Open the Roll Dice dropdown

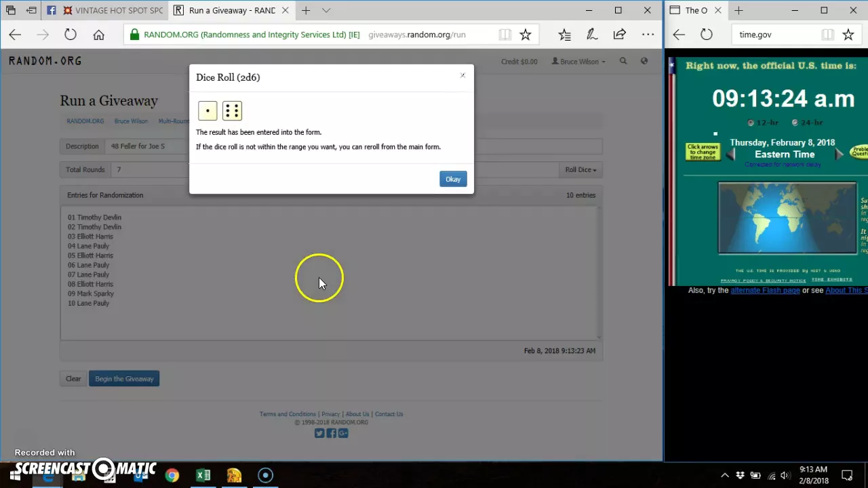point(581,169)
